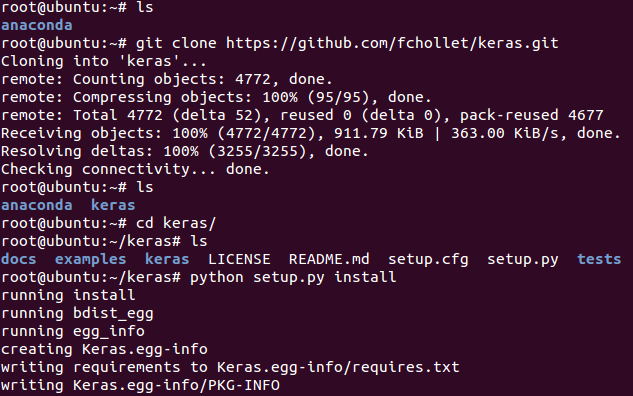
Task: Select the blue 'docs' directory name
Action: coord(19,259)
